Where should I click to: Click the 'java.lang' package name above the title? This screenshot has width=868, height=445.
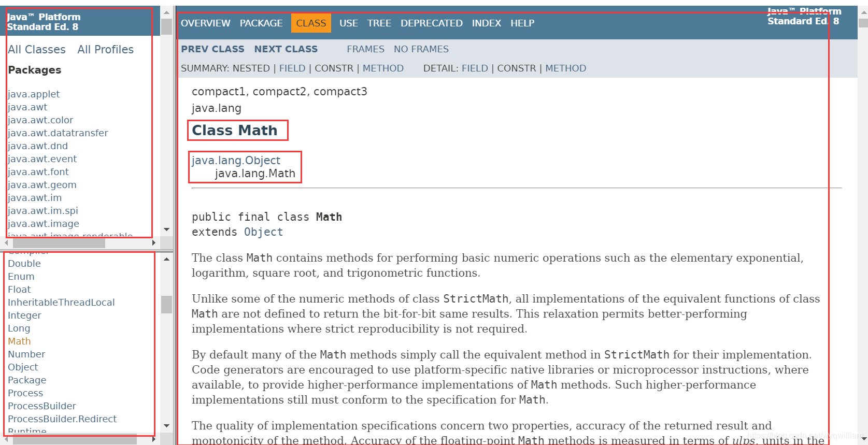pos(217,108)
